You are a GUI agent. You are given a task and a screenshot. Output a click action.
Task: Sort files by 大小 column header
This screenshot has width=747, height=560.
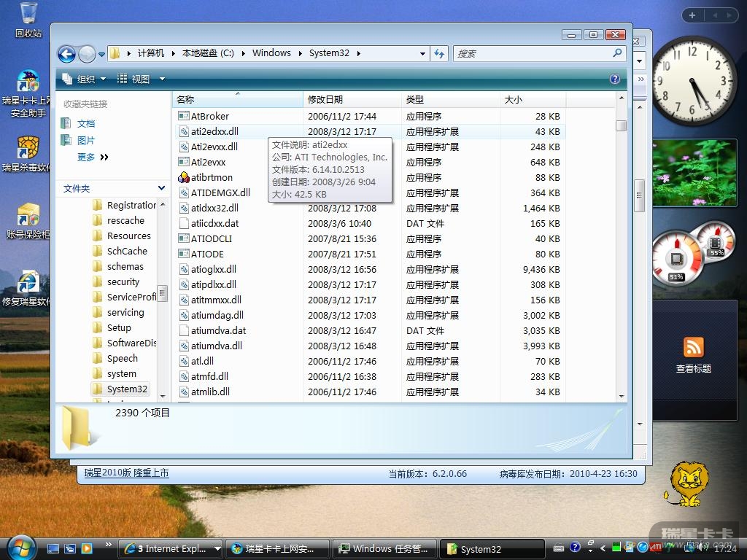[x=513, y=99]
